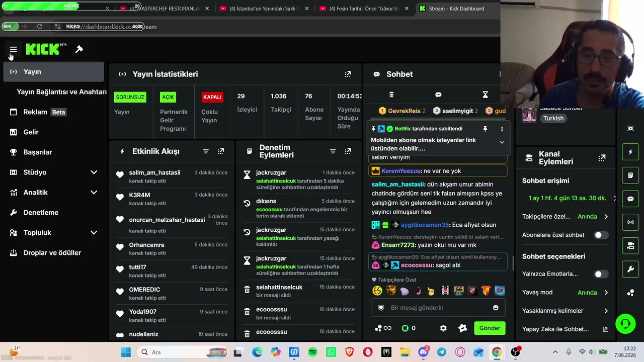Open the Windows Start menu
Screen dimensions: 644x362
(126, 352)
